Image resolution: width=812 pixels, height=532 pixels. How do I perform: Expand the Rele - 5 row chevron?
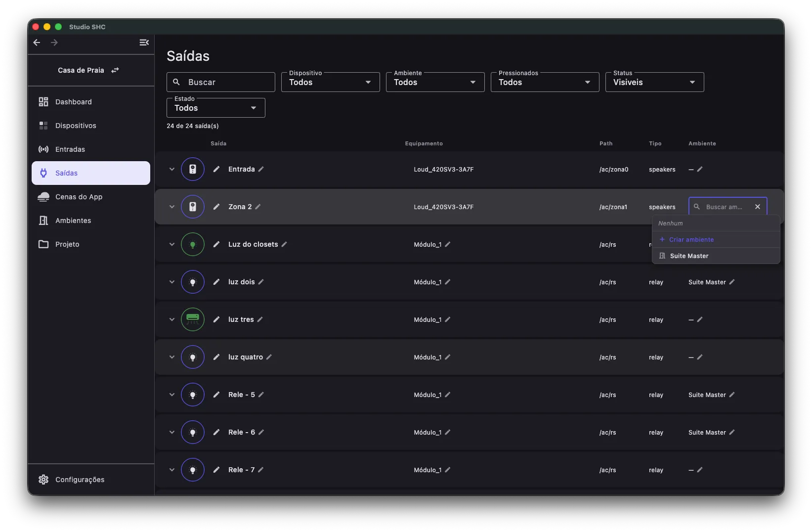pos(172,395)
